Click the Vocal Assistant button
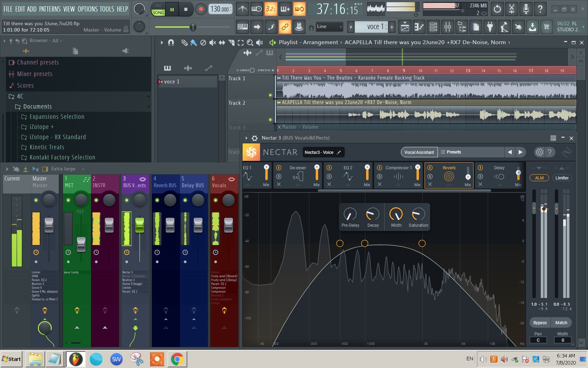This screenshot has width=588, height=368. pyautogui.click(x=419, y=152)
